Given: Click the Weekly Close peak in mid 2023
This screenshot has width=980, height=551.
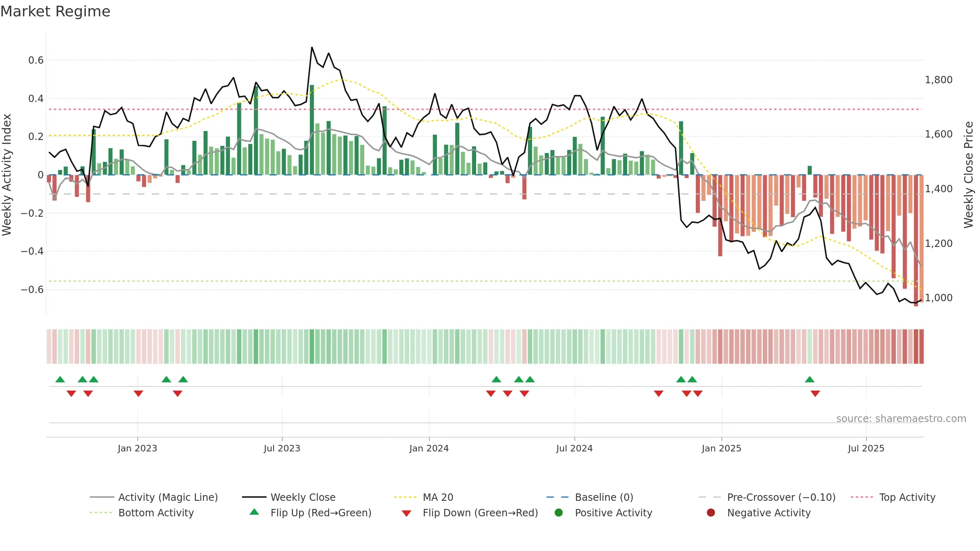Looking at the screenshot, I should pyautogui.click(x=312, y=47).
